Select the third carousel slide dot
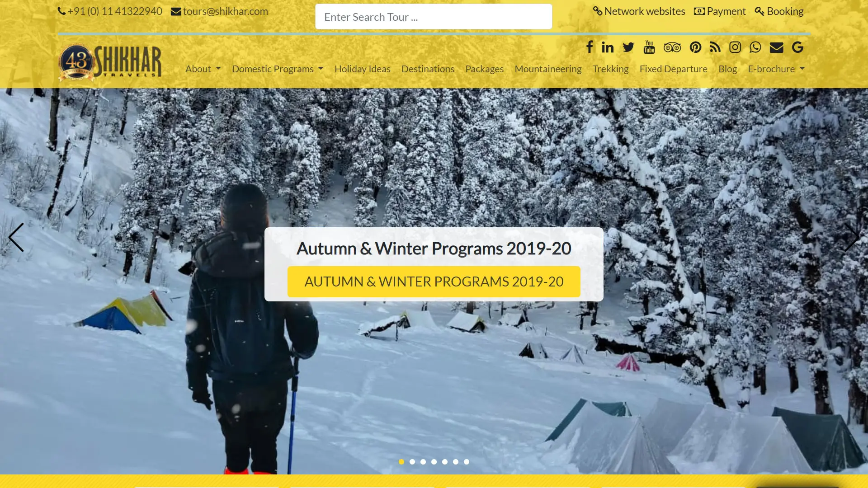 pyautogui.click(x=423, y=462)
